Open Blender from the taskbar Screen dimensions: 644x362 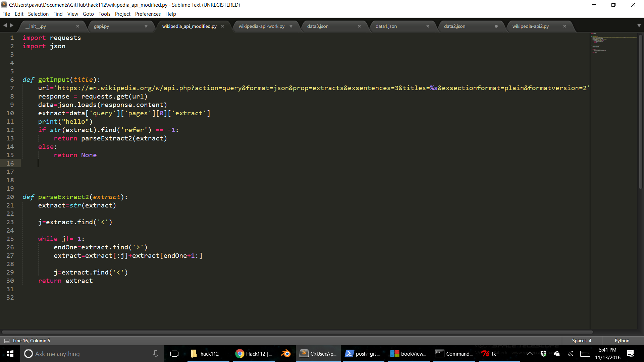click(286, 354)
